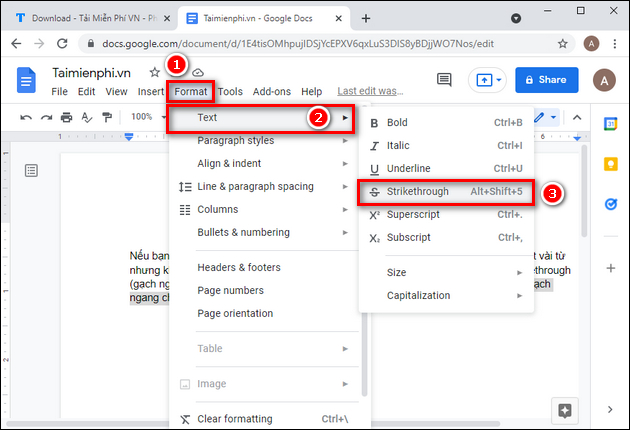Click the Last edit was link

click(370, 91)
